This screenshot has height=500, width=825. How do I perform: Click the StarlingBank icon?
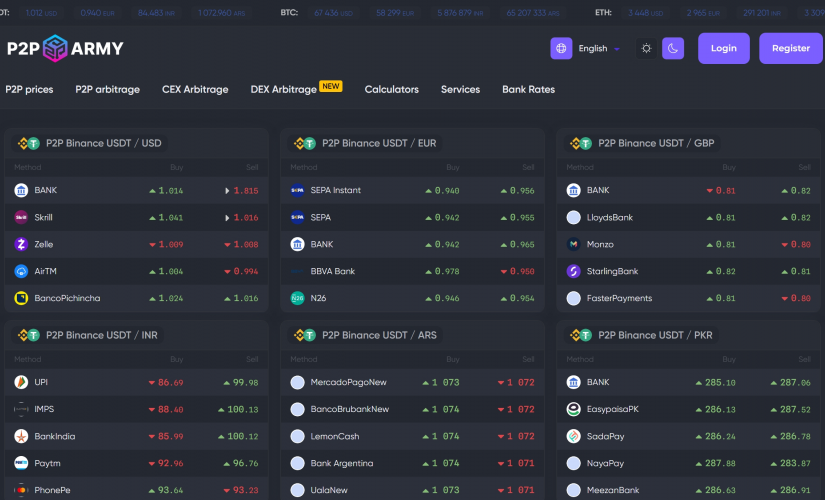pyautogui.click(x=574, y=271)
